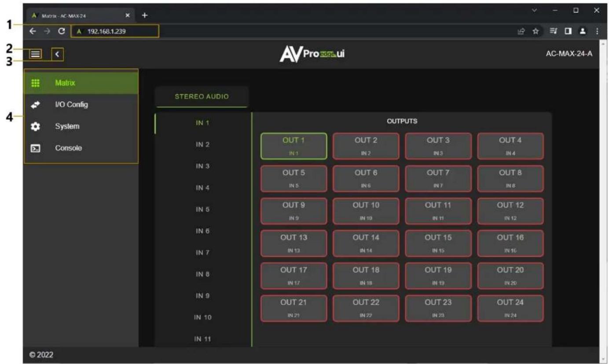The height and width of the screenshot is (364, 609).
Task: Route to OUT 14
Action: point(366,244)
